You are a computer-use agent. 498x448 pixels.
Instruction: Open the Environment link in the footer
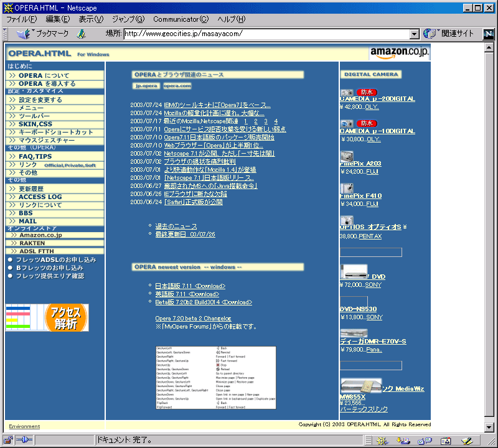pyautogui.click(x=24, y=426)
